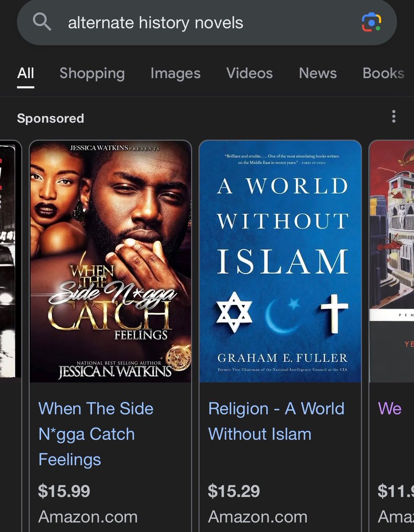
Task: Click Amazon.com under the $15.99 listing
Action: pyautogui.click(x=88, y=517)
